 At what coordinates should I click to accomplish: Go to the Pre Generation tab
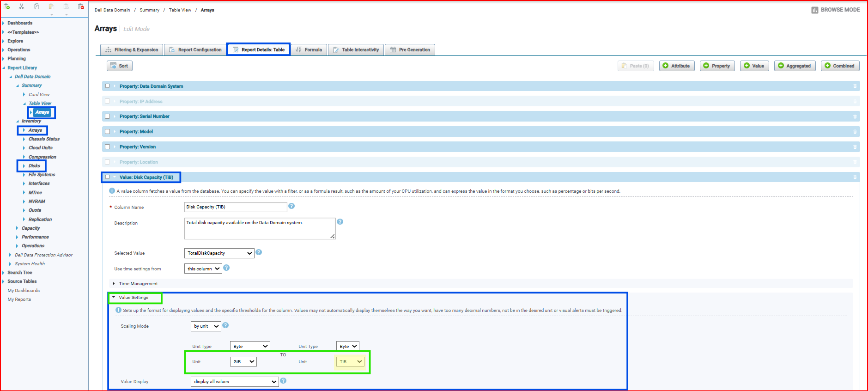point(410,50)
